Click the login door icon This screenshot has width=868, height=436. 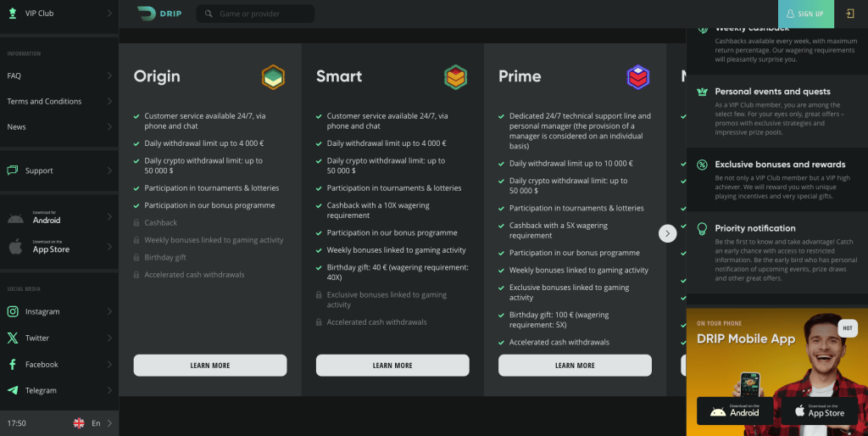(850, 14)
